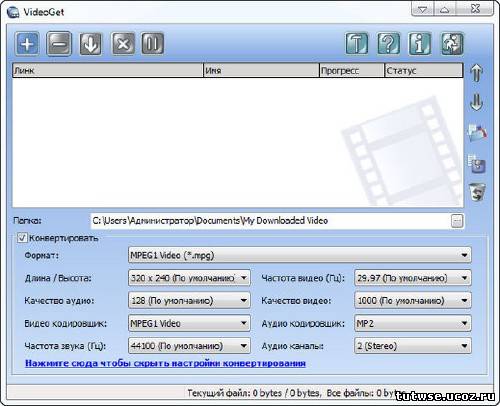
Task: Click the trash bin clear-list icon
Action: (x=477, y=192)
